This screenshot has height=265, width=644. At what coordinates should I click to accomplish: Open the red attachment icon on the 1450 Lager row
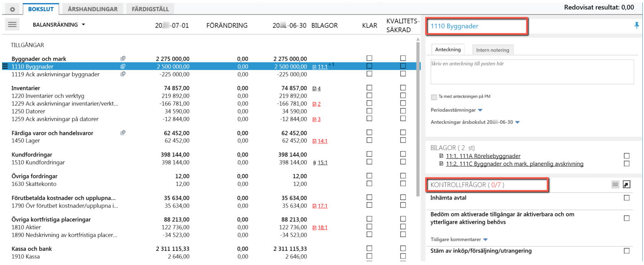(315, 141)
